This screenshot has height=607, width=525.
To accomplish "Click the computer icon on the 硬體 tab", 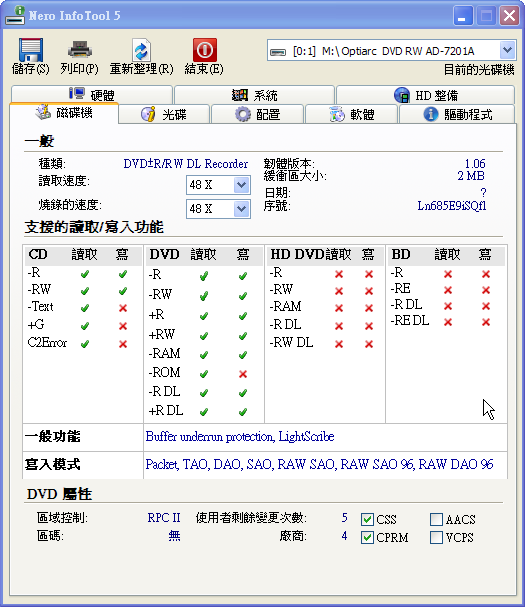I will 77,93.
